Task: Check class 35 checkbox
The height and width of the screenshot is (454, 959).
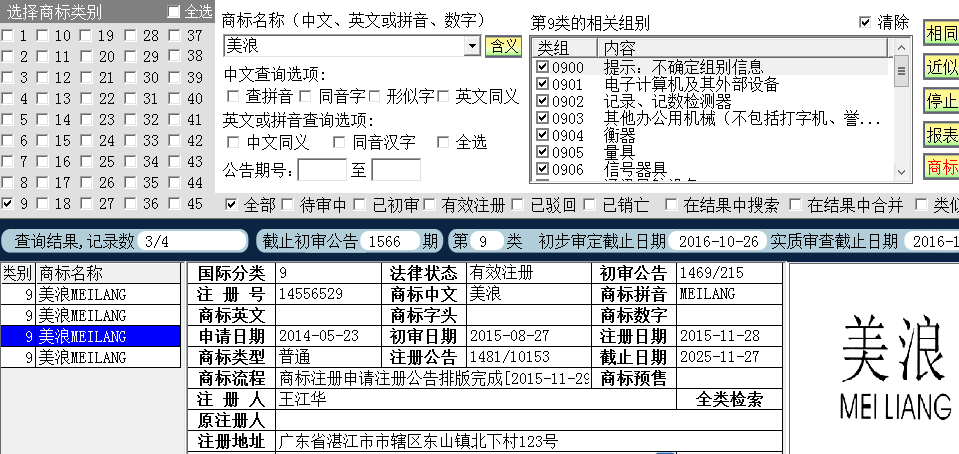Action: tap(130, 182)
